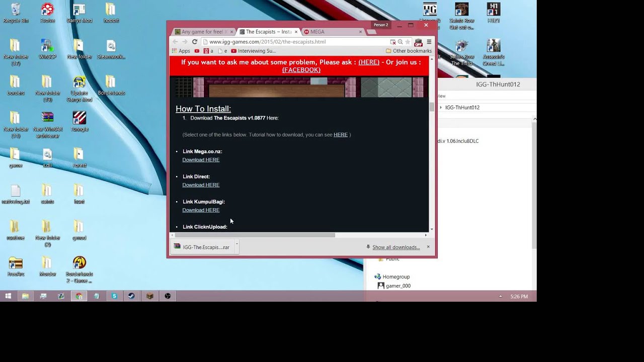Click the KumpulBagi Download HERE link
The height and width of the screenshot is (362, 644).
click(201, 210)
